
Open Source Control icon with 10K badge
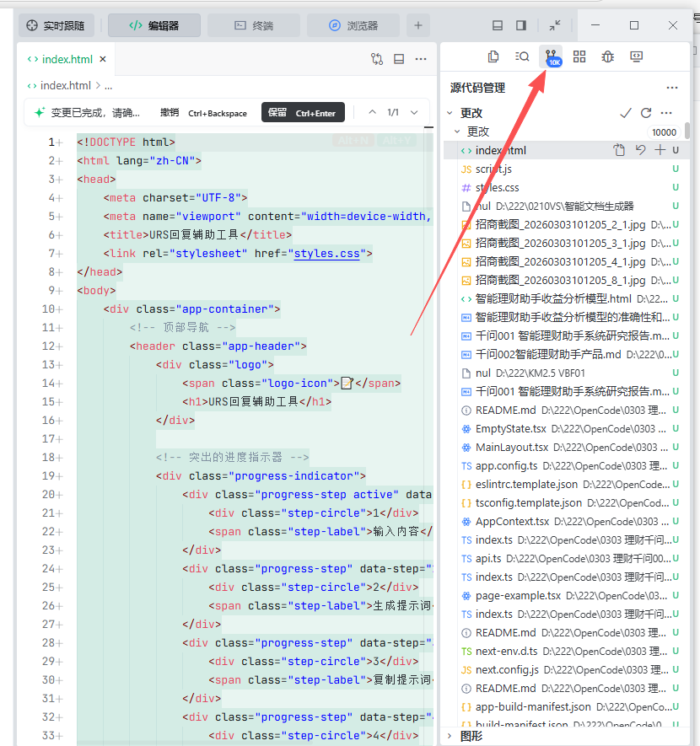[x=552, y=57]
